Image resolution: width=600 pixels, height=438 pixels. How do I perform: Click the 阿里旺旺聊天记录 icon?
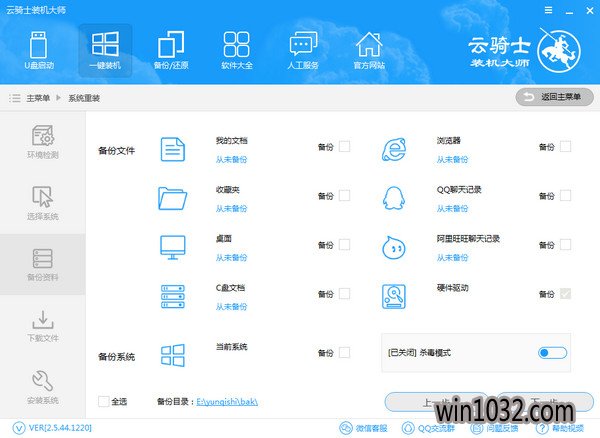click(394, 247)
